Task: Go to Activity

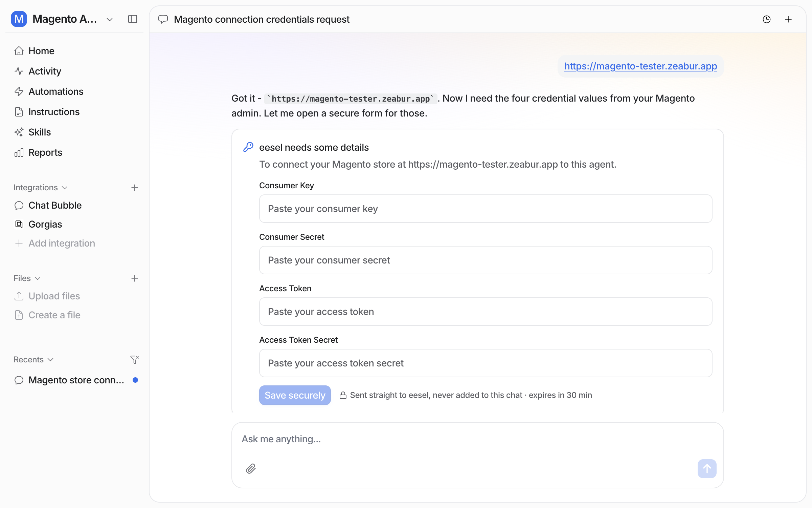Action: [74, 71]
